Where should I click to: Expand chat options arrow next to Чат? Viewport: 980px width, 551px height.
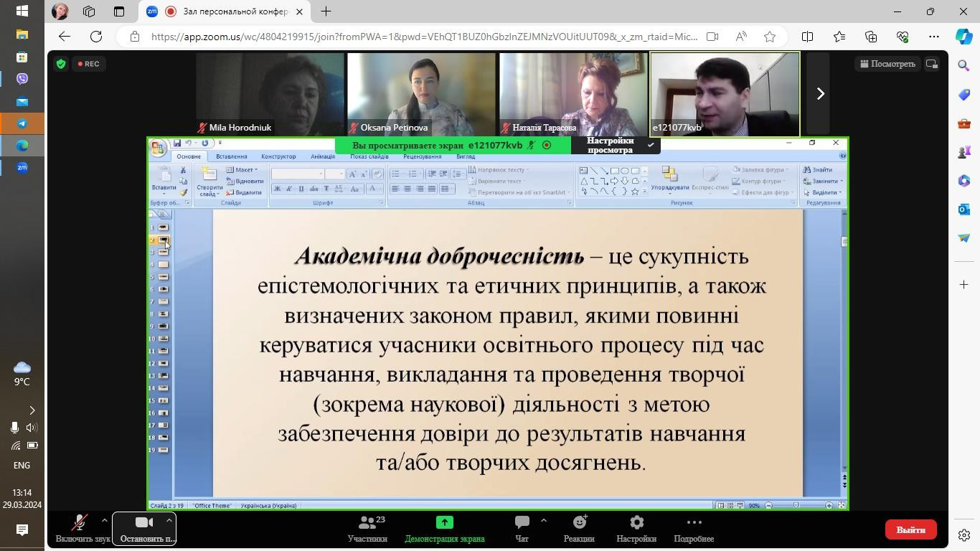pyautogui.click(x=543, y=521)
